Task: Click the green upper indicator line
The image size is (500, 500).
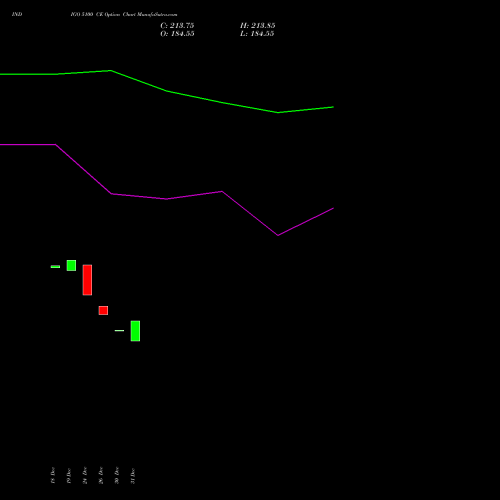Action: tap(167, 91)
